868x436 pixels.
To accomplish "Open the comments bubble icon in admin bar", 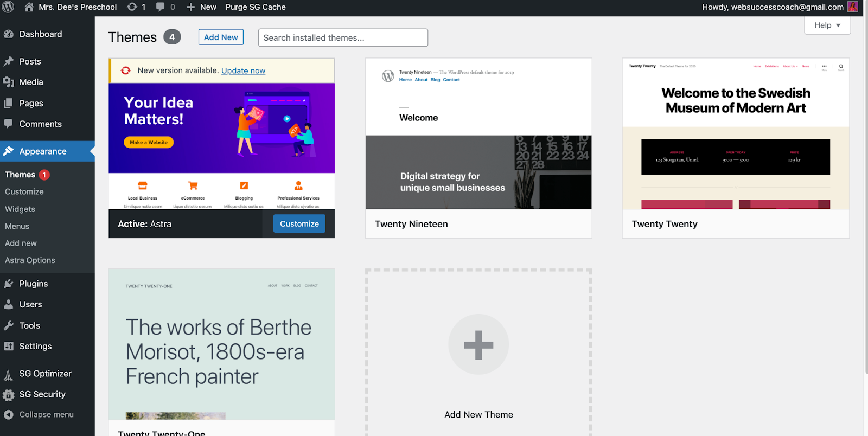I will click(161, 7).
